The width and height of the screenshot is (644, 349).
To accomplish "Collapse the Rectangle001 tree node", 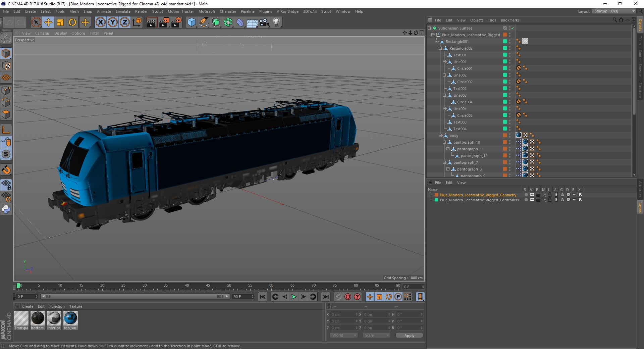I will pyautogui.click(x=437, y=42).
